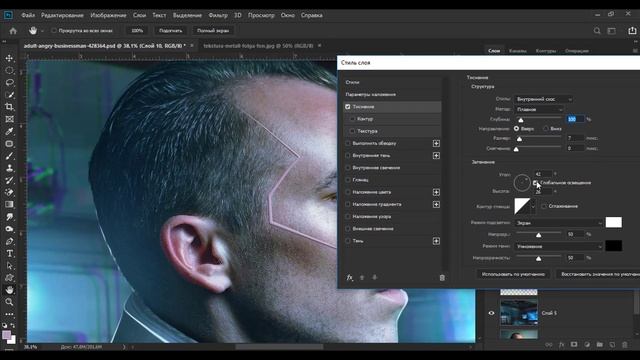The width and height of the screenshot is (640, 360).
Task: Click the white highlight color swatch
Action: point(613,222)
